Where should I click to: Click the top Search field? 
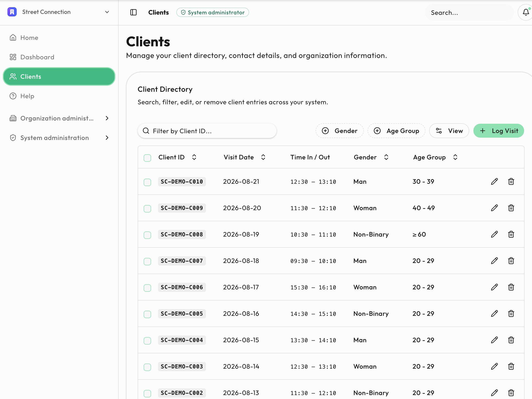point(469,13)
